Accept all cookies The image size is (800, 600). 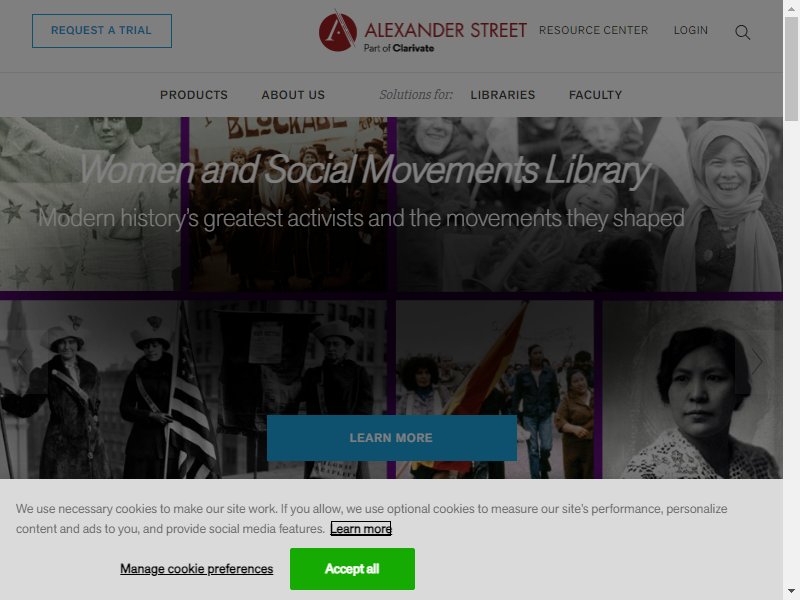pos(352,568)
